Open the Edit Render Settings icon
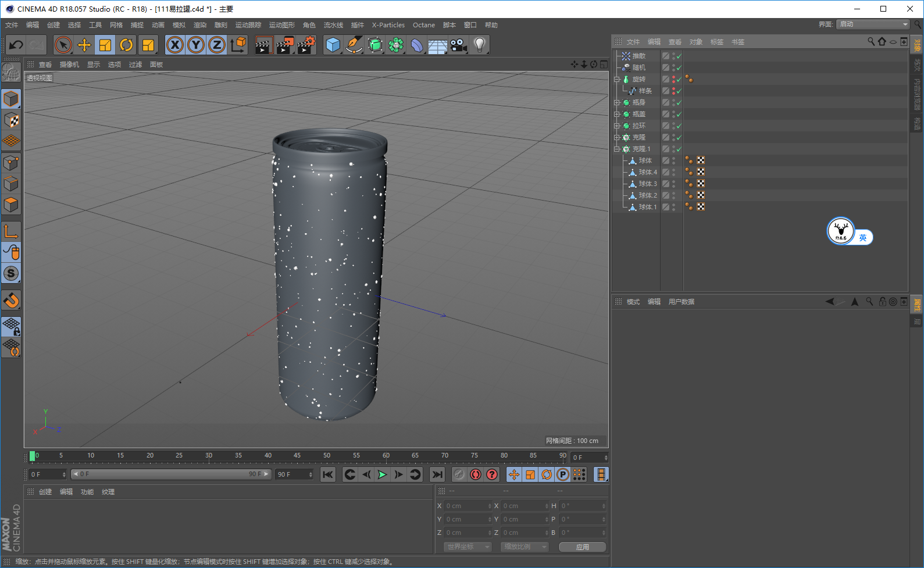 pyautogui.click(x=306, y=45)
